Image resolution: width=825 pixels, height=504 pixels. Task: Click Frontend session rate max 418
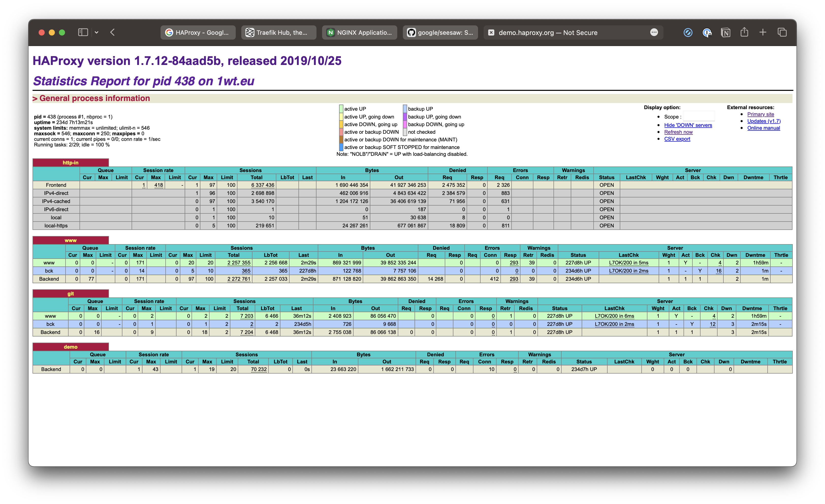[x=158, y=185]
